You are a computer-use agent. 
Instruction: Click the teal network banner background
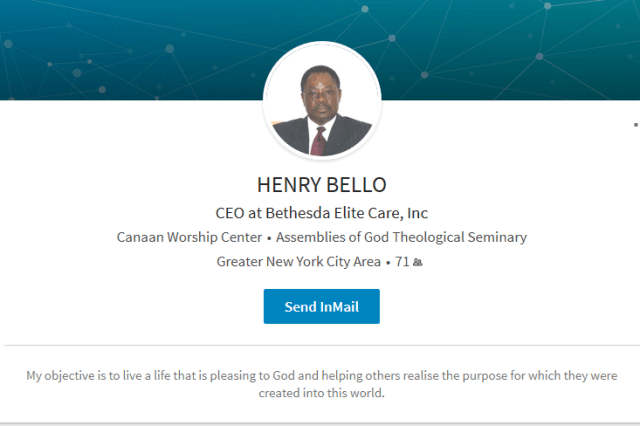[120, 50]
